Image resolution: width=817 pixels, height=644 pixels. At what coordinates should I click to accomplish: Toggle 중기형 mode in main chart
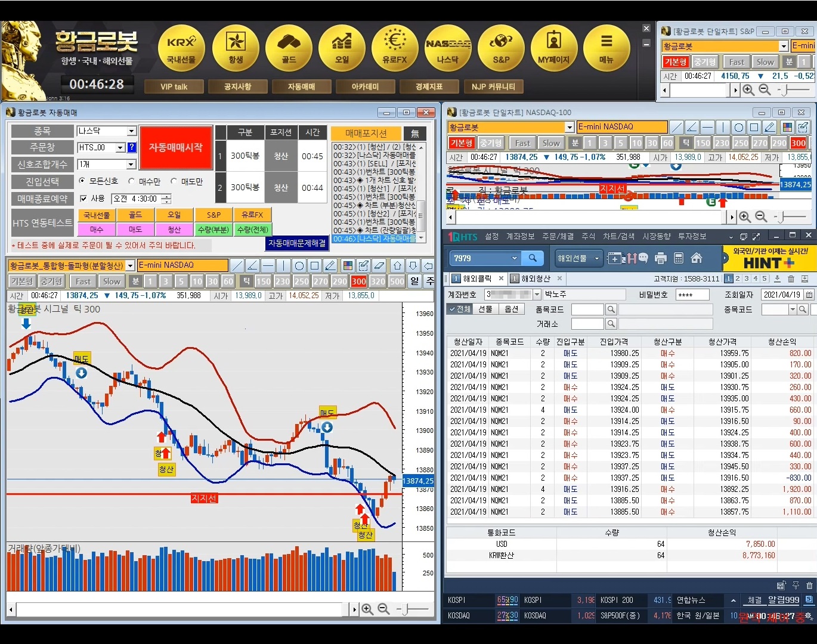[51, 281]
